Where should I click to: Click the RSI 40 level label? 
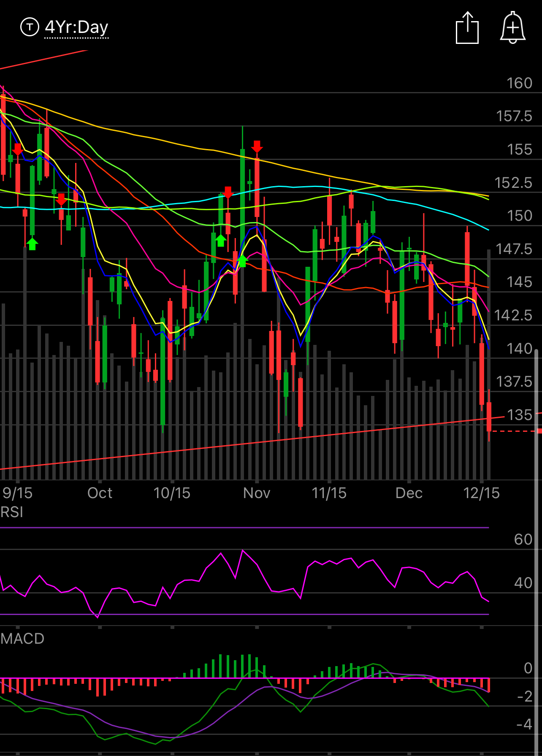[523, 583]
